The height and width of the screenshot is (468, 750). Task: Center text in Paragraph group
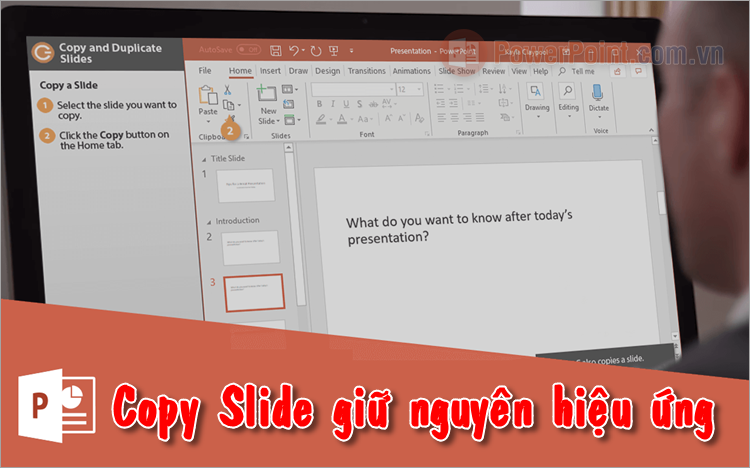pyautogui.click(x=454, y=117)
